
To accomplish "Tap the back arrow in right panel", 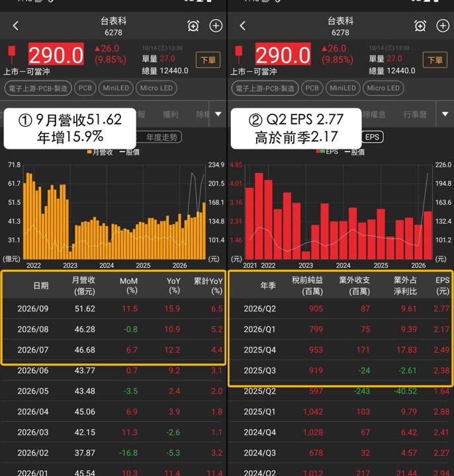I will point(242,26).
